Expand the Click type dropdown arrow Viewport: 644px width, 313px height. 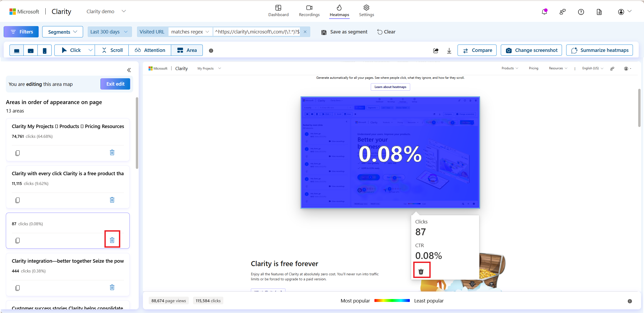coord(90,50)
